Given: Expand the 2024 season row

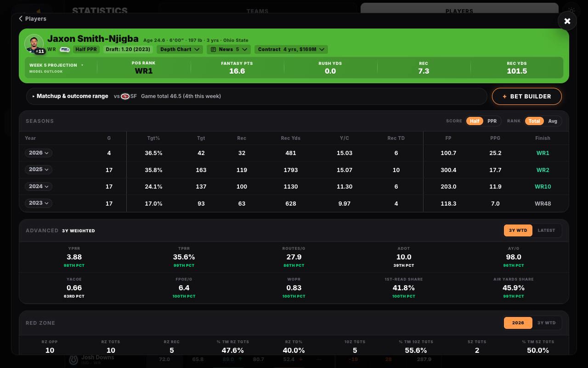Looking at the screenshot, I should click(x=39, y=186).
